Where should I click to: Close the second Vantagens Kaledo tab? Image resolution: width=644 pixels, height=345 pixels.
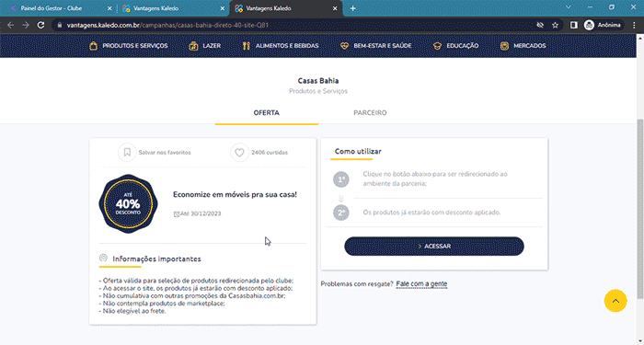[223, 8]
